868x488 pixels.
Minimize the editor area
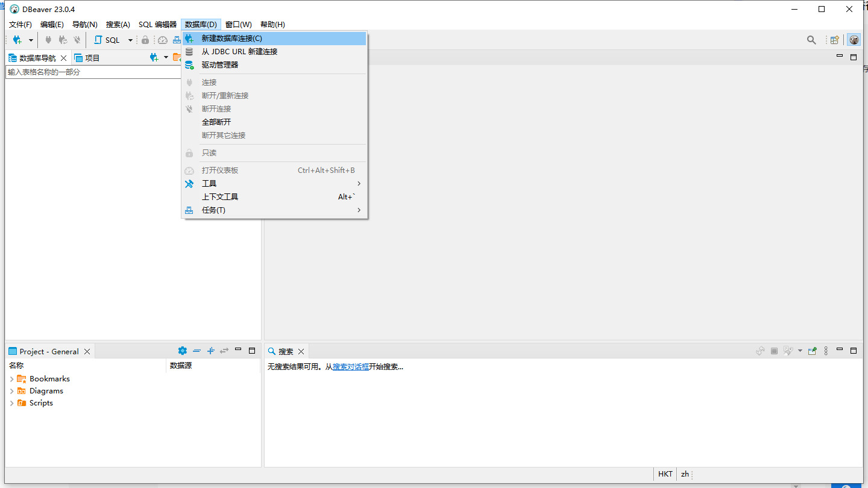click(x=840, y=56)
